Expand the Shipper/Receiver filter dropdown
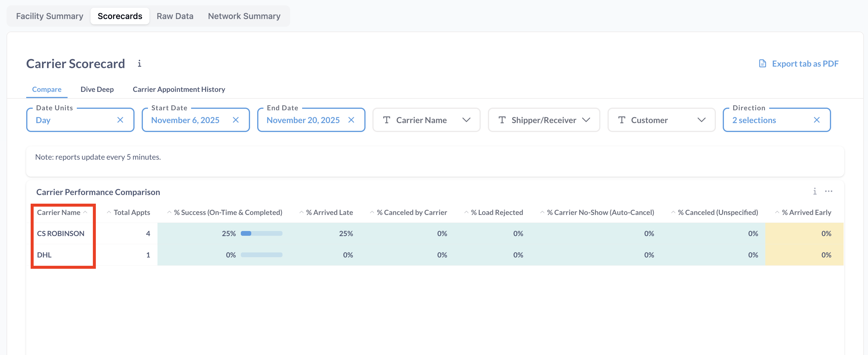The width and height of the screenshot is (868, 355). (x=586, y=120)
